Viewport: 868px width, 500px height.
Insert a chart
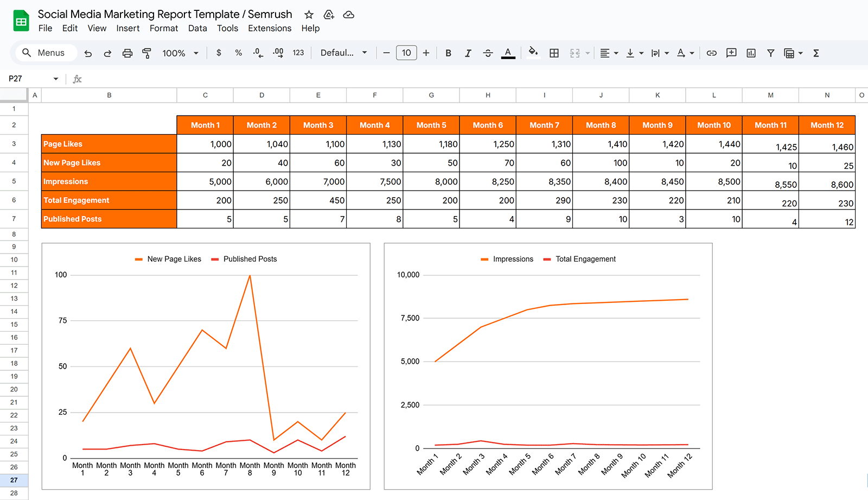(x=751, y=53)
